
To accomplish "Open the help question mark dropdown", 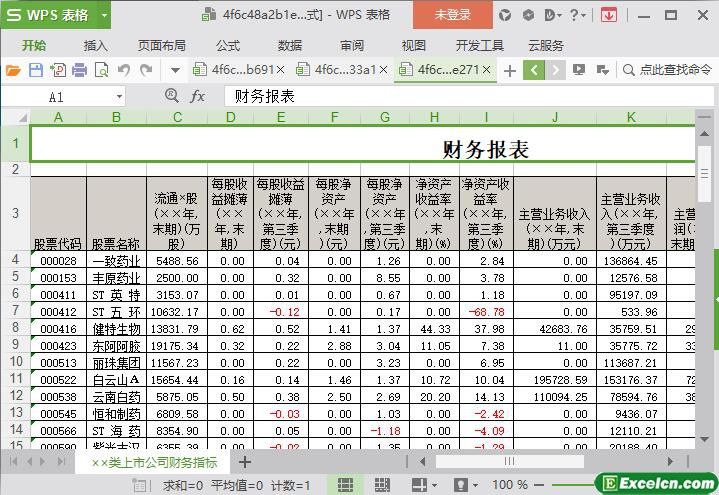I will [x=577, y=16].
